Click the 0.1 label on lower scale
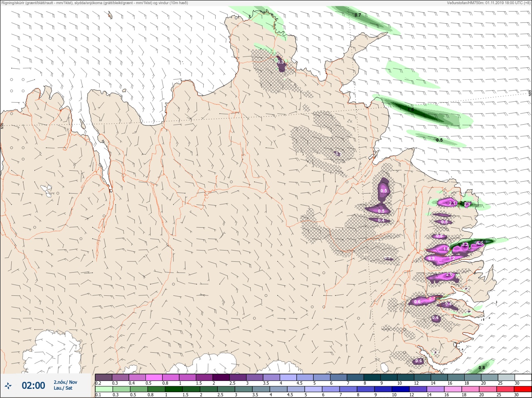The image size is (532, 398). (x=98, y=395)
